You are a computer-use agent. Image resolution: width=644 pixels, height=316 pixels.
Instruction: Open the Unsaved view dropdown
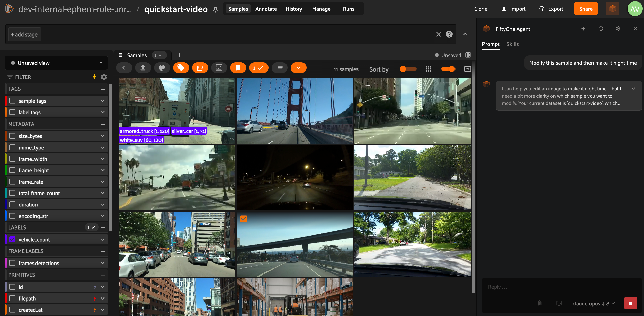pos(56,63)
